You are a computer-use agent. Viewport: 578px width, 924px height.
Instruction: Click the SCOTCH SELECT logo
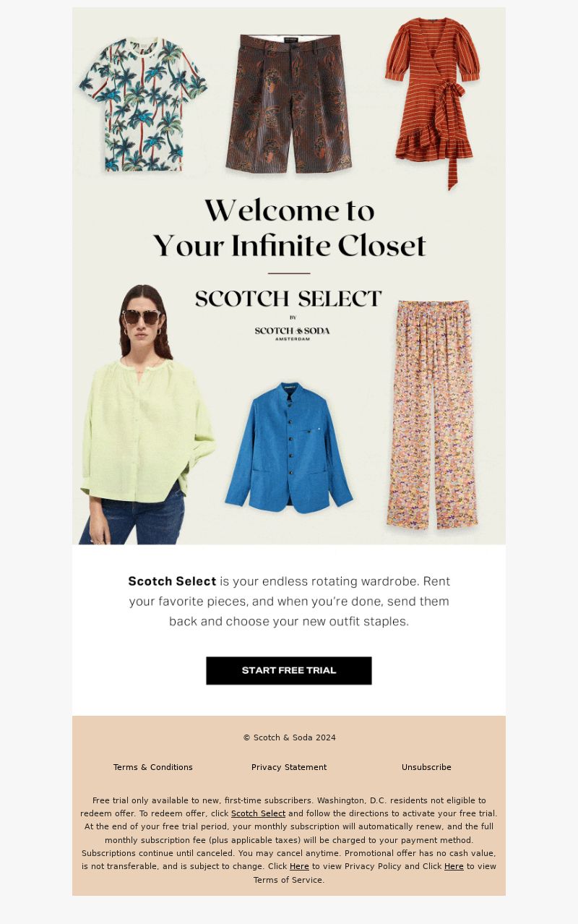tap(288, 299)
